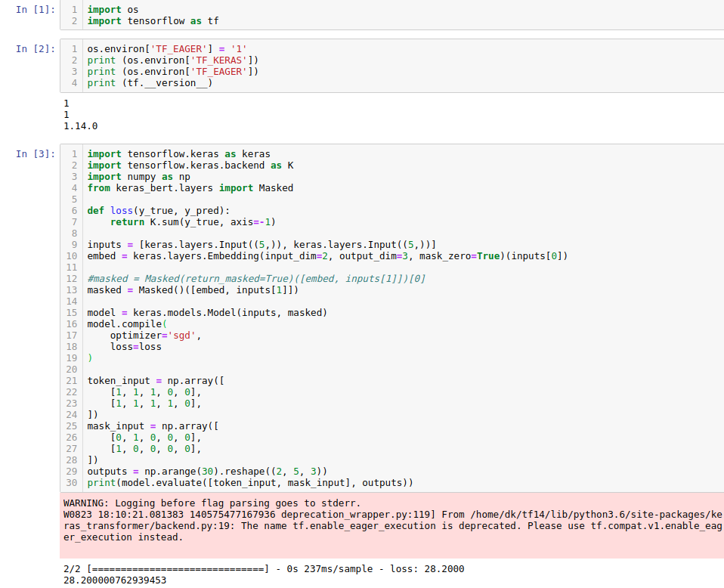Image resolution: width=724 pixels, height=588 pixels.
Task: Click the 'return K.sum' line
Action: (193, 222)
